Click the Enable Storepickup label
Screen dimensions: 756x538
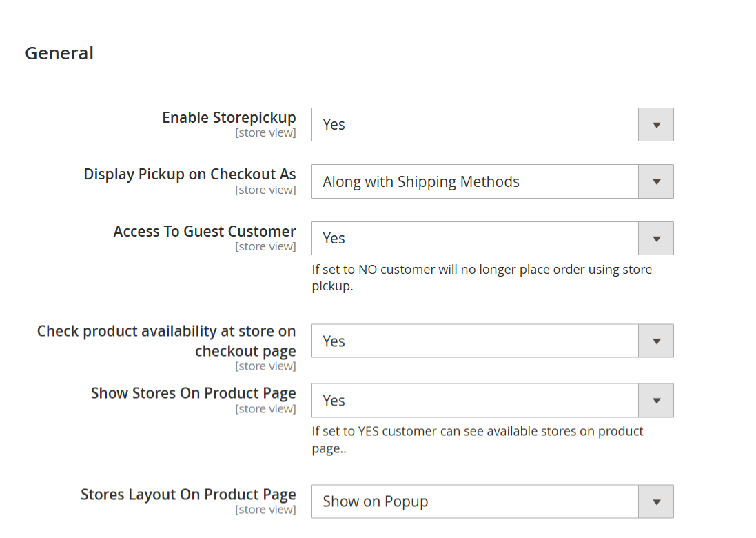click(x=229, y=118)
